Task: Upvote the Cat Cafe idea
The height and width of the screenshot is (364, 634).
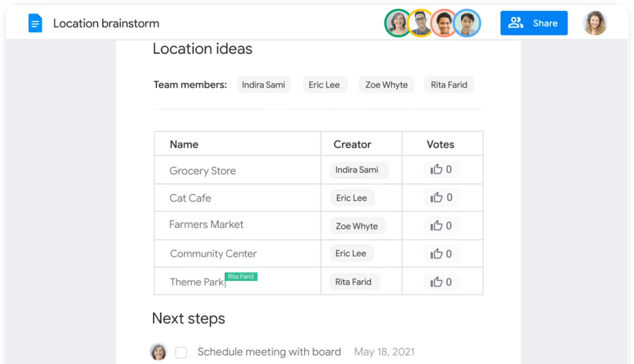Action: [x=441, y=198]
